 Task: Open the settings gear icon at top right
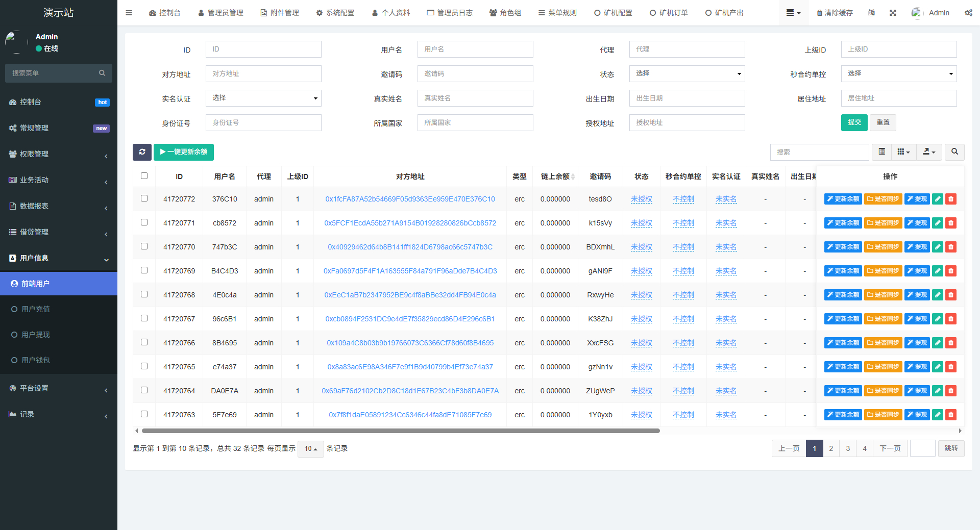(968, 12)
